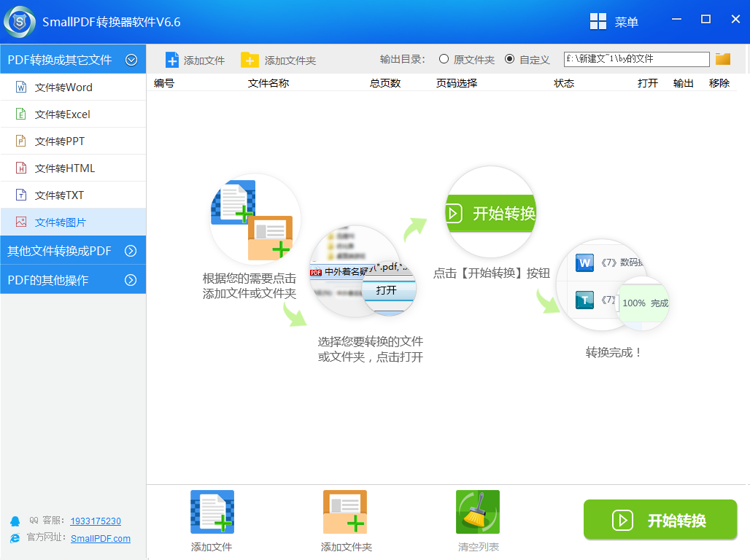Select the 自定义 output radio button

pos(509,59)
